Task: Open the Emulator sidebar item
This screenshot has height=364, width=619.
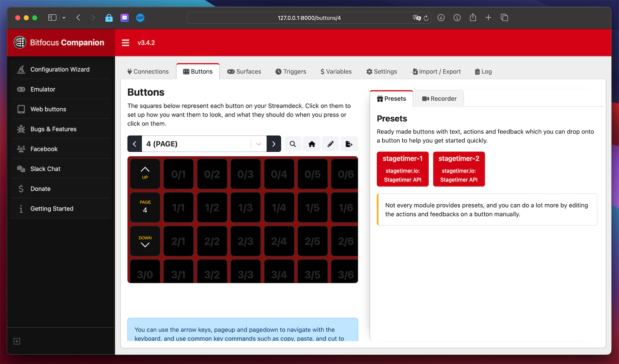Action: tap(43, 89)
